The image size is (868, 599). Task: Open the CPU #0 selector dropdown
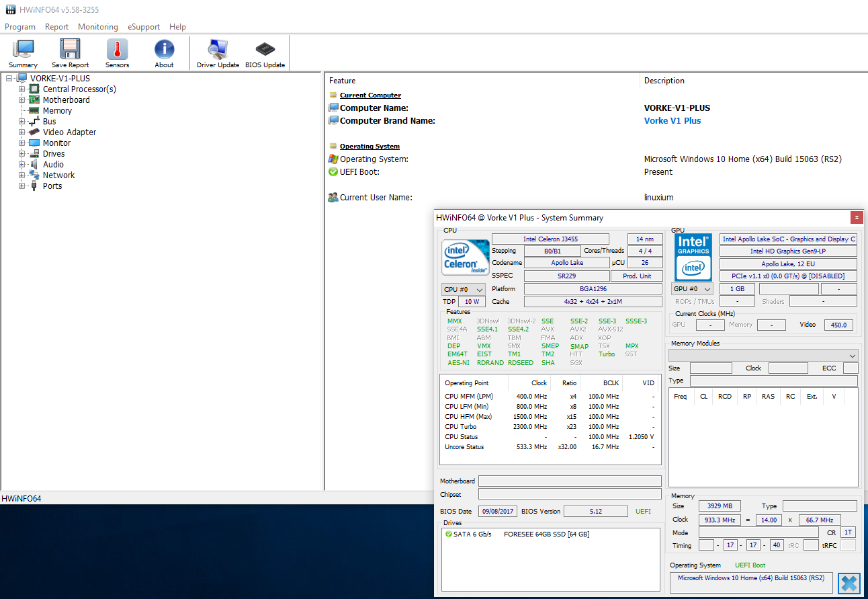tap(464, 289)
